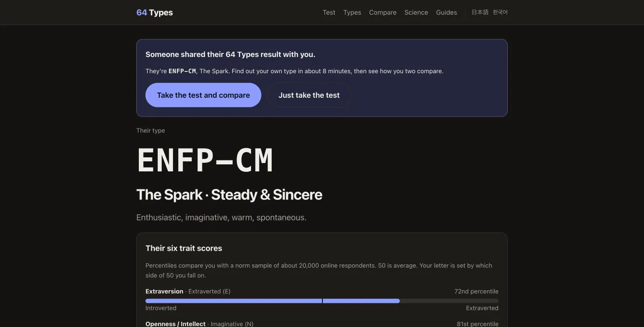Image resolution: width=644 pixels, height=327 pixels.
Task: Open the Test nav link
Action: [x=329, y=12]
